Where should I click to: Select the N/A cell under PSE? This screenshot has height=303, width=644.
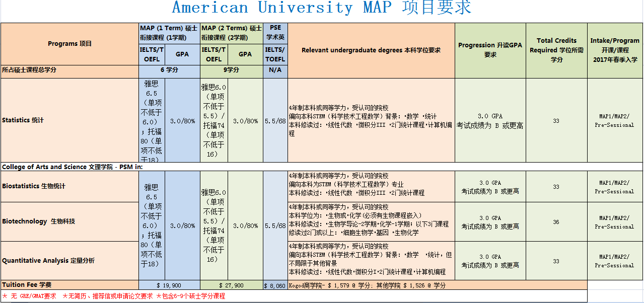(x=275, y=70)
